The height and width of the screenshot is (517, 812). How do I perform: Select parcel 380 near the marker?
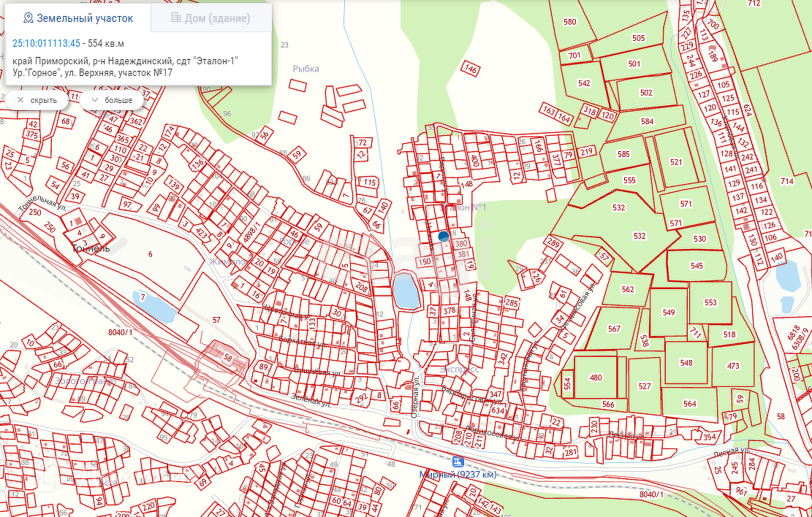coord(461,243)
